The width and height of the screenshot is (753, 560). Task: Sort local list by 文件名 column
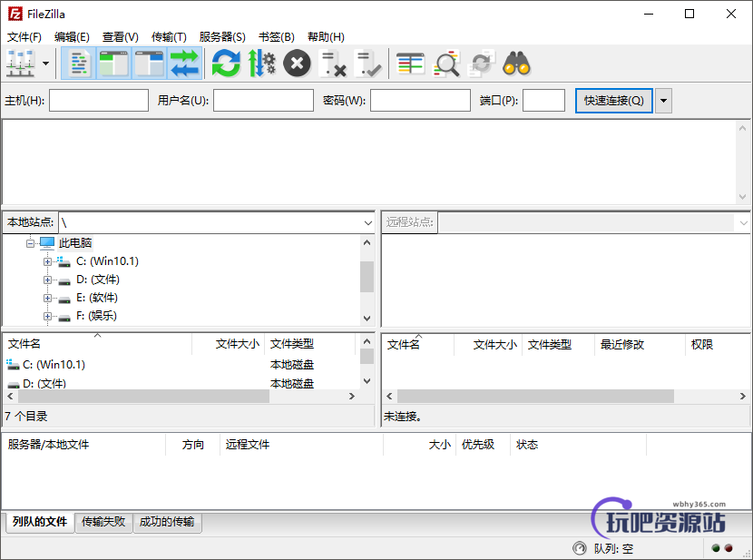[97, 344]
